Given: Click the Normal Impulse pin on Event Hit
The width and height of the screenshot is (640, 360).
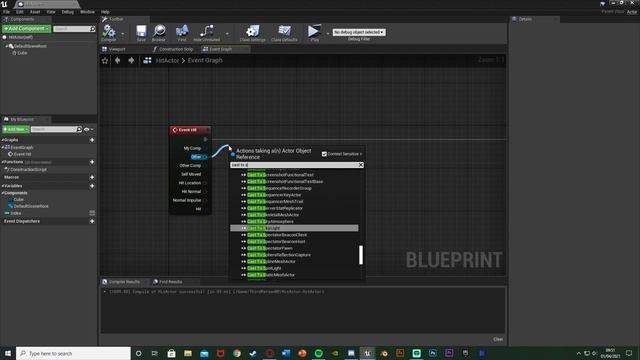Looking at the screenshot, I should [205, 200].
